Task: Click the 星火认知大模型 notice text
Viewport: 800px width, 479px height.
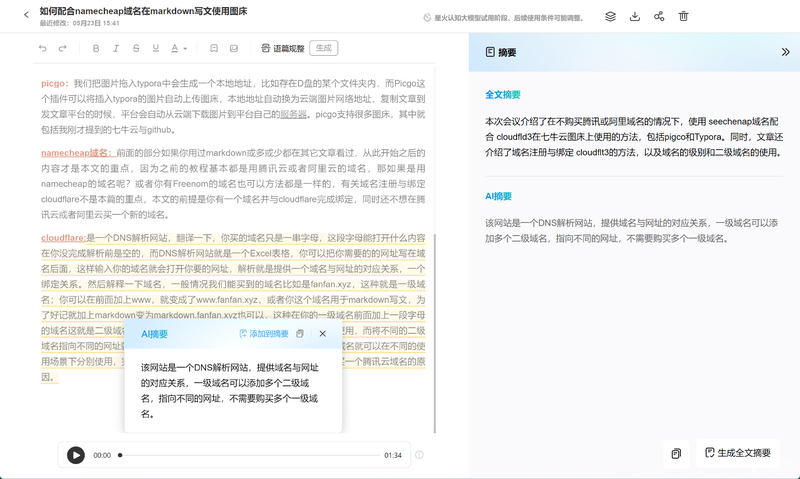Action: tap(509, 18)
